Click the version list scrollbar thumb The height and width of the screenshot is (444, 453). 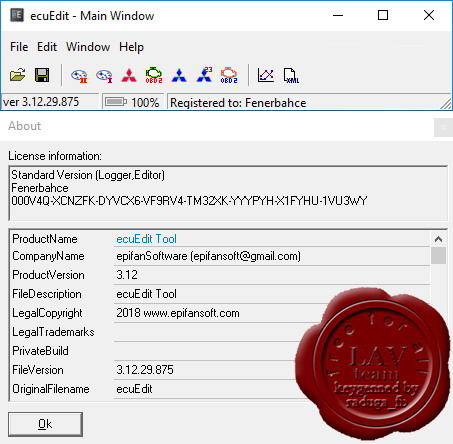click(x=438, y=256)
